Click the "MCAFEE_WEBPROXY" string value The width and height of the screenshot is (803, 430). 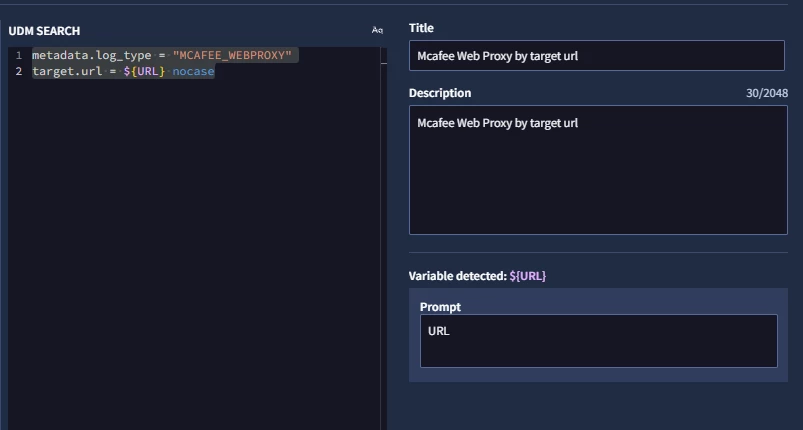232,55
